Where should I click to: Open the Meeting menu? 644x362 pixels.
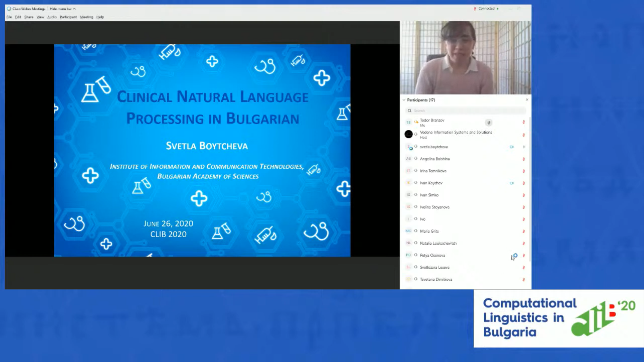[87, 17]
